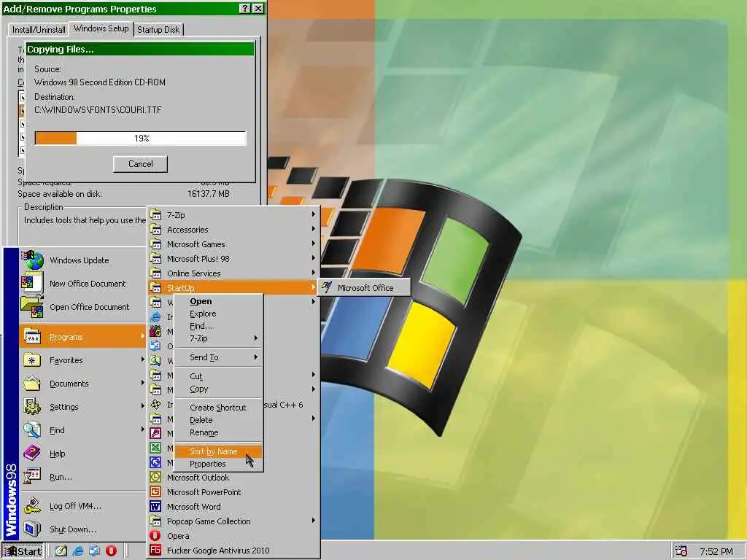
Task: Click the Internet Explorer icon in Programs list
Action: [x=155, y=317]
